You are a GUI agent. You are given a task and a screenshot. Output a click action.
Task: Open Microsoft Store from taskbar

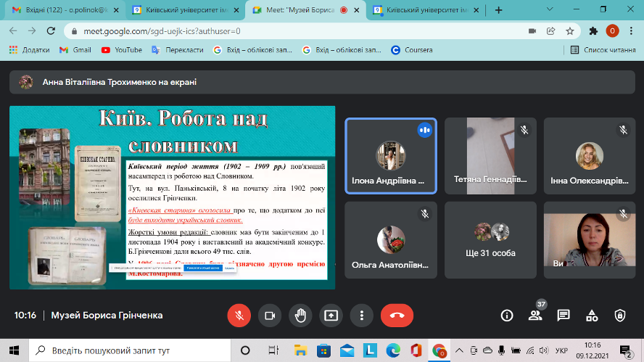[323, 350]
